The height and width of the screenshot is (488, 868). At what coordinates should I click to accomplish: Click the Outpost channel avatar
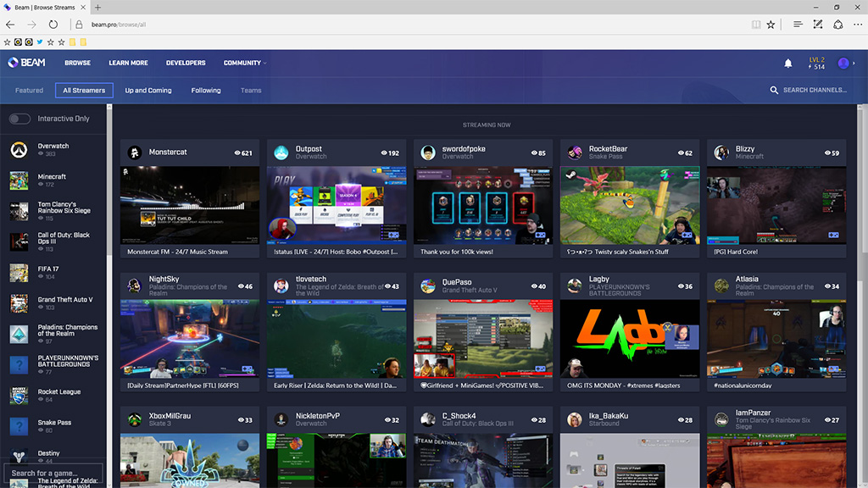(281, 152)
